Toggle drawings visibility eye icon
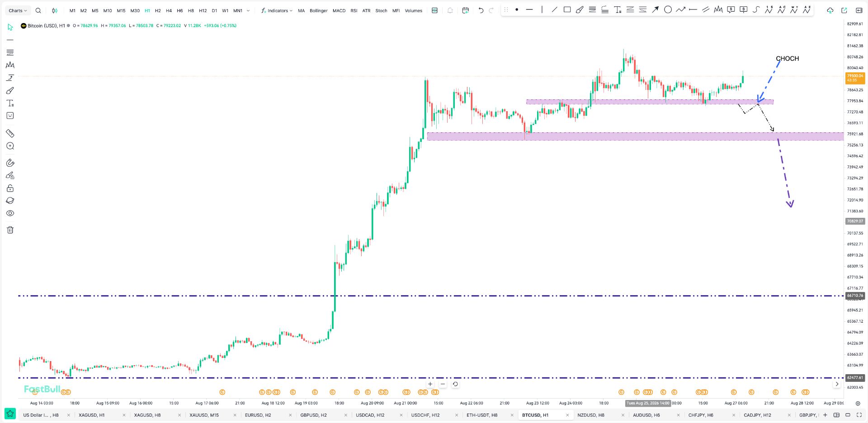The image size is (868, 423). click(x=10, y=213)
